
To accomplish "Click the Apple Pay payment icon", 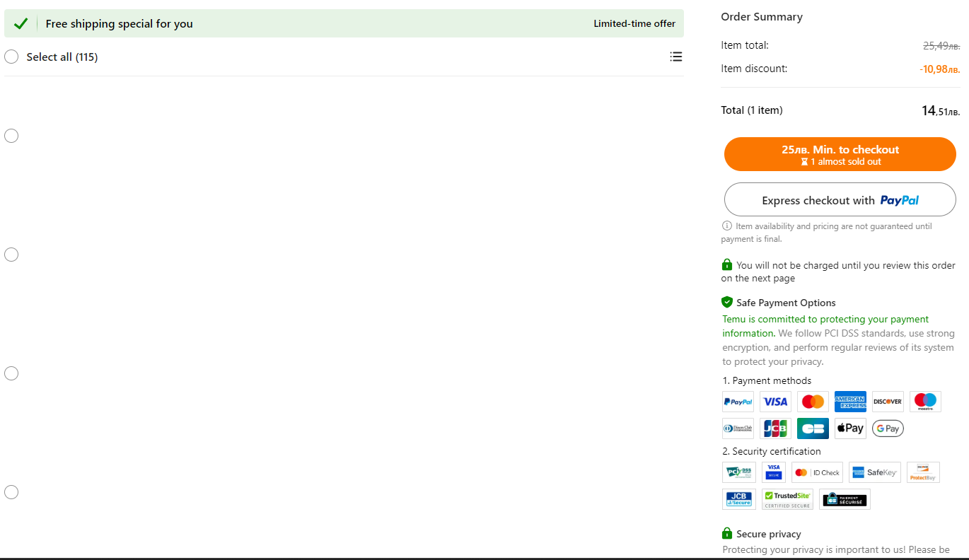I will [849, 428].
